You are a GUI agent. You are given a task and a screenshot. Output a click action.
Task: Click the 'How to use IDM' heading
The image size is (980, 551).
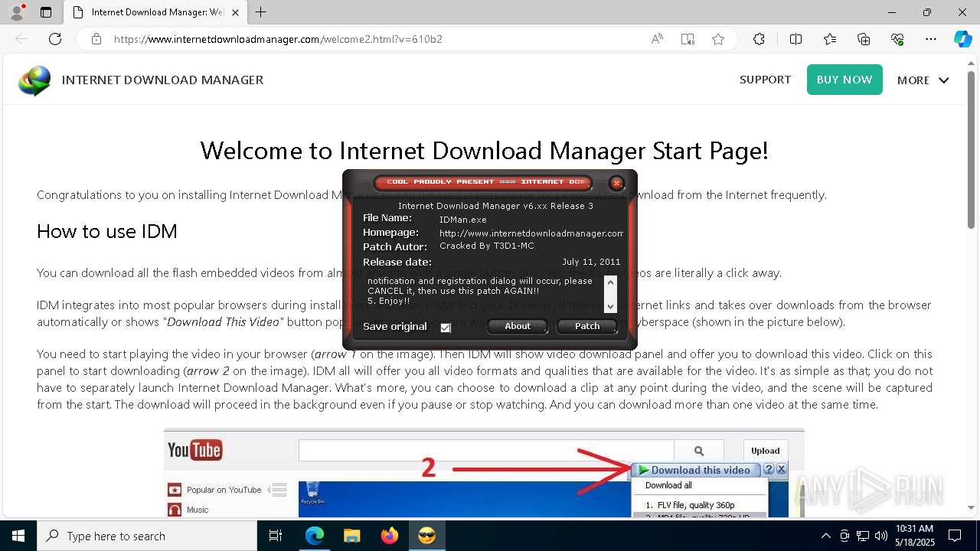[x=107, y=231]
